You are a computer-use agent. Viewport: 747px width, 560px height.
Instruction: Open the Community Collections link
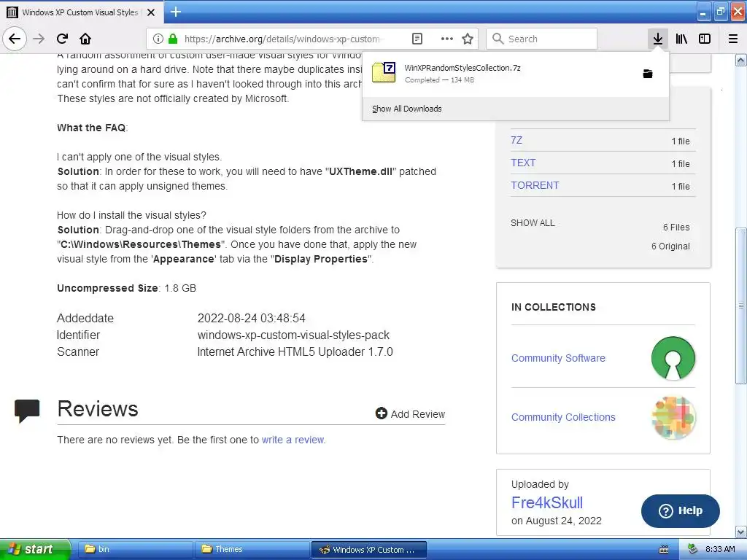coord(563,417)
